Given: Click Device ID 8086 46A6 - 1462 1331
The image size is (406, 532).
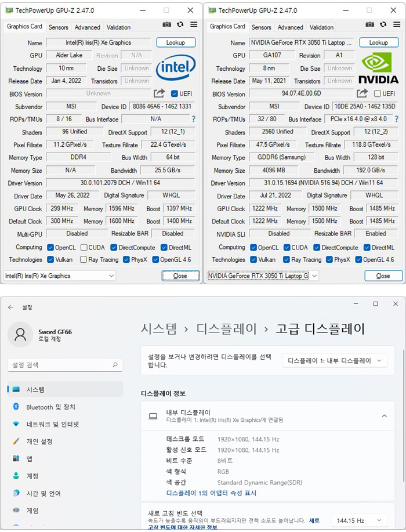Looking at the screenshot, I should point(162,106).
